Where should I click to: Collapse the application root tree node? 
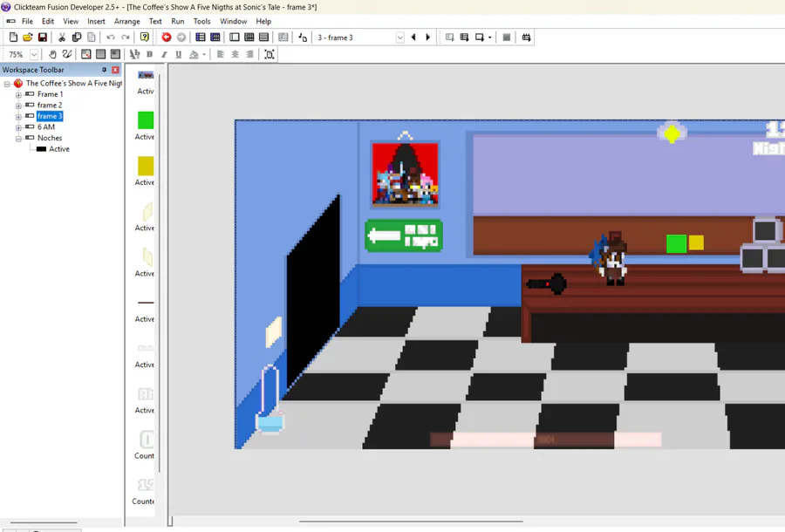click(7, 84)
